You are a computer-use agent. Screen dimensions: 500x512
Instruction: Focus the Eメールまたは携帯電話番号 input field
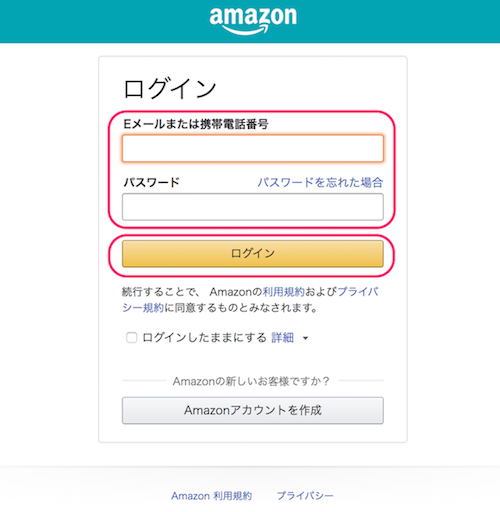(253, 148)
